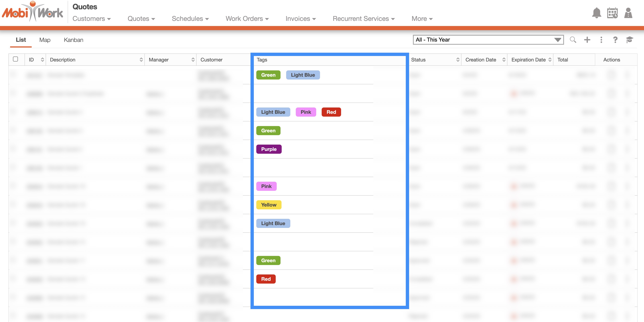This screenshot has width=644, height=322.
Task: Click the Yellow tag label
Action: coord(269,205)
